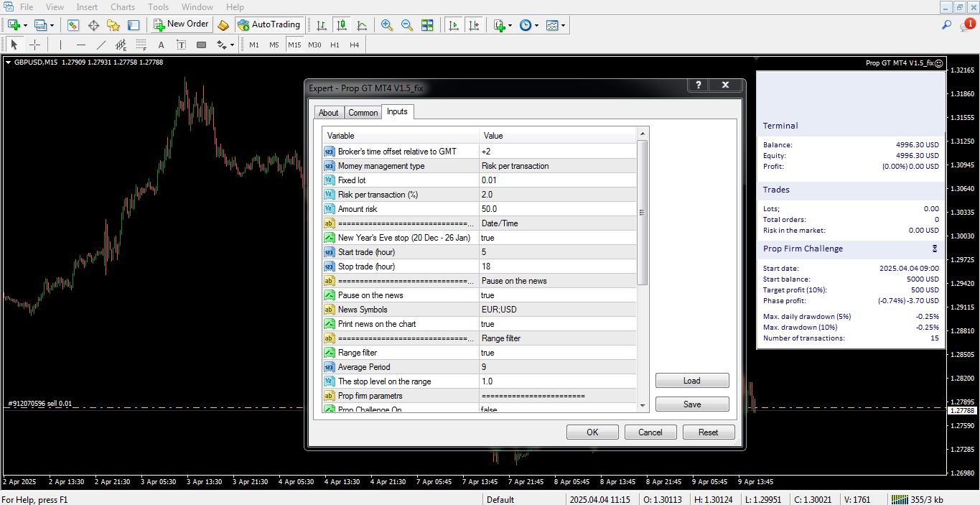Expand the periodicity clock dropdown
This screenshot has height=505, width=980.
(536, 25)
